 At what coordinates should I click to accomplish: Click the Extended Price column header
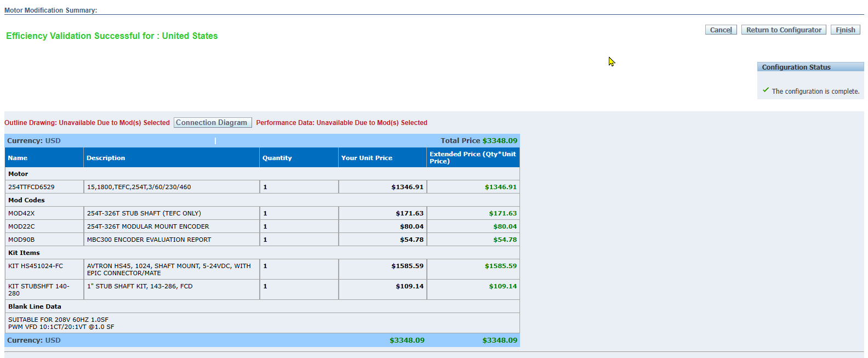click(x=472, y=157)
